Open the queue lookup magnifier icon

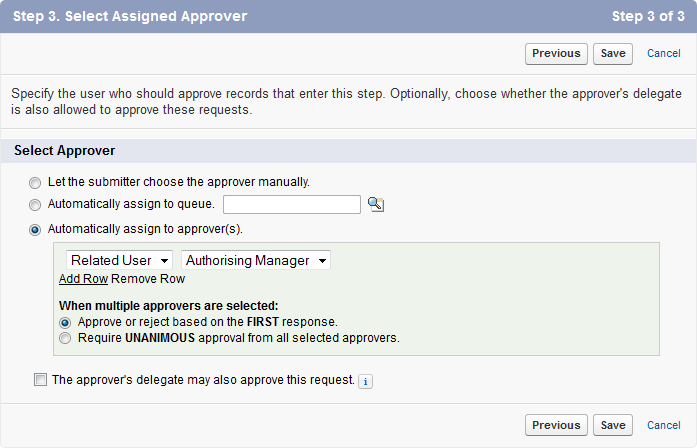376,204
